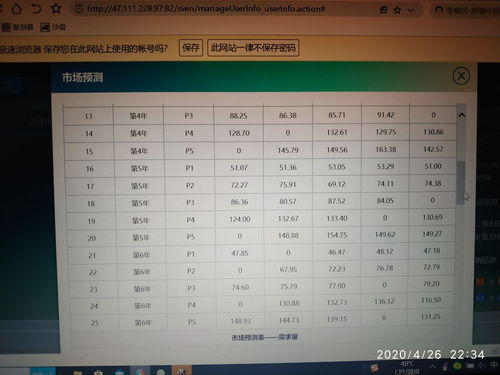Image resolution: width=500 pixels, height=375 pixels.
Task: Expand the chevron dropdown next to the bookmark star
Action: (410, 11)
